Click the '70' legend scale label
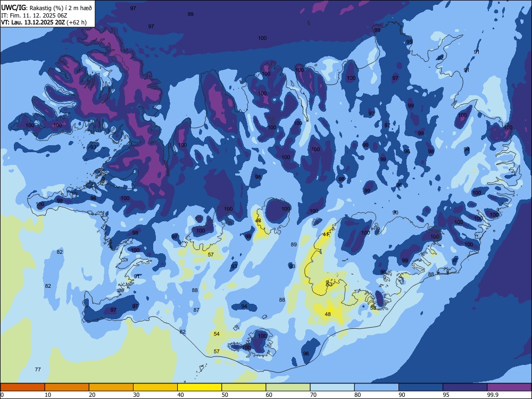 click(313, 395)
